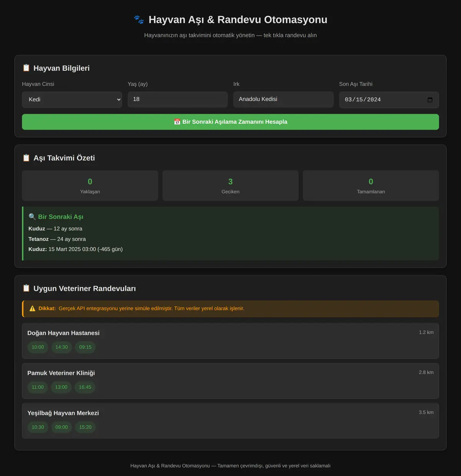Click the warning triangle icon beside Dikkat
The image size is (461, 476).
32,308
